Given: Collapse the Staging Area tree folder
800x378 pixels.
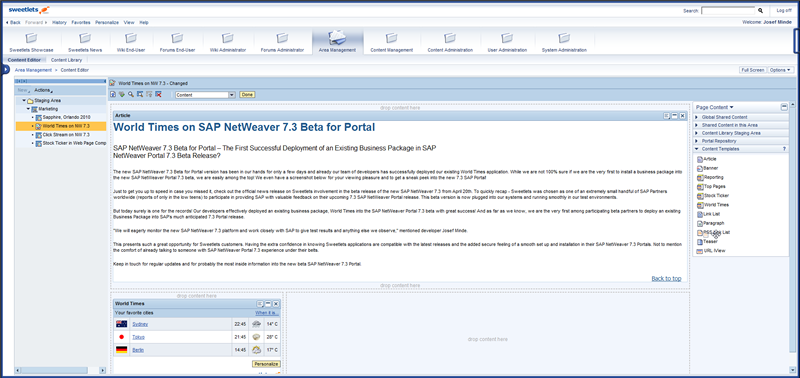Looking at the screenshot, I should coord(24,100).
